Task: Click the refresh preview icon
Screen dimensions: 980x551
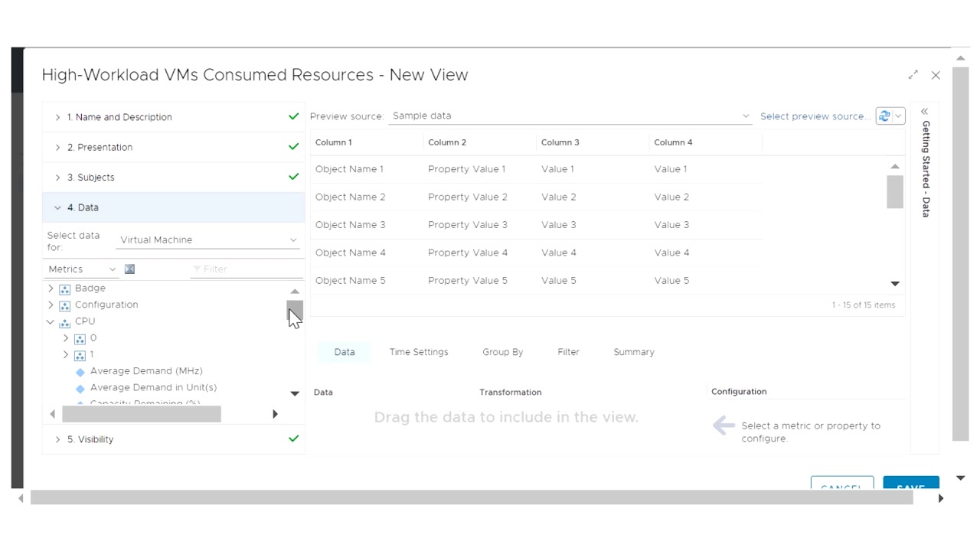Action: click(x=884, y=116)
